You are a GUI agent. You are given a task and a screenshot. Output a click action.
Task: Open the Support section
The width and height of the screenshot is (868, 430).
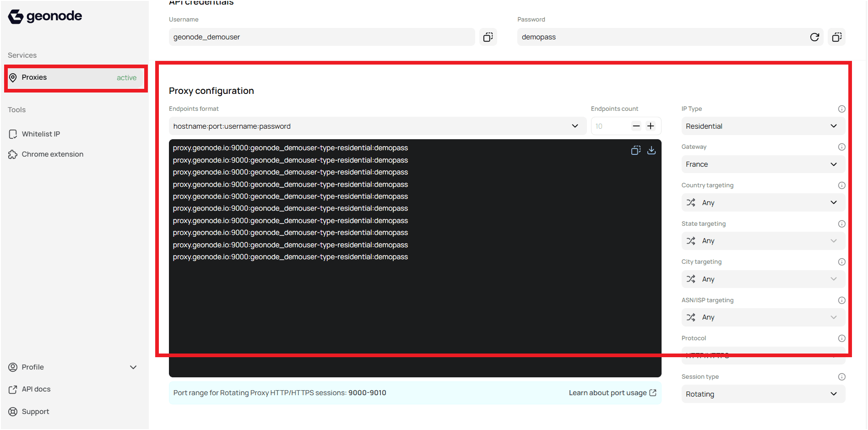[35, 411]
